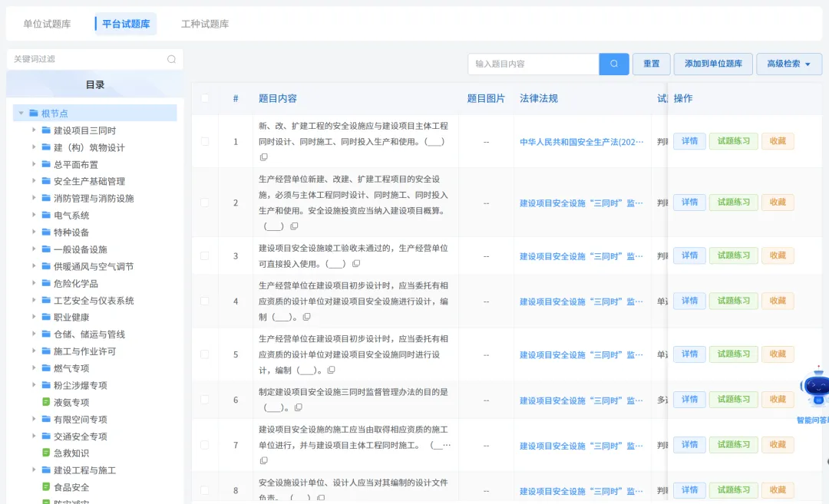The width and height of the screenshot is (829, 504).
Task: Click copy icon for question 2
Action: click(x=294, y=226)
